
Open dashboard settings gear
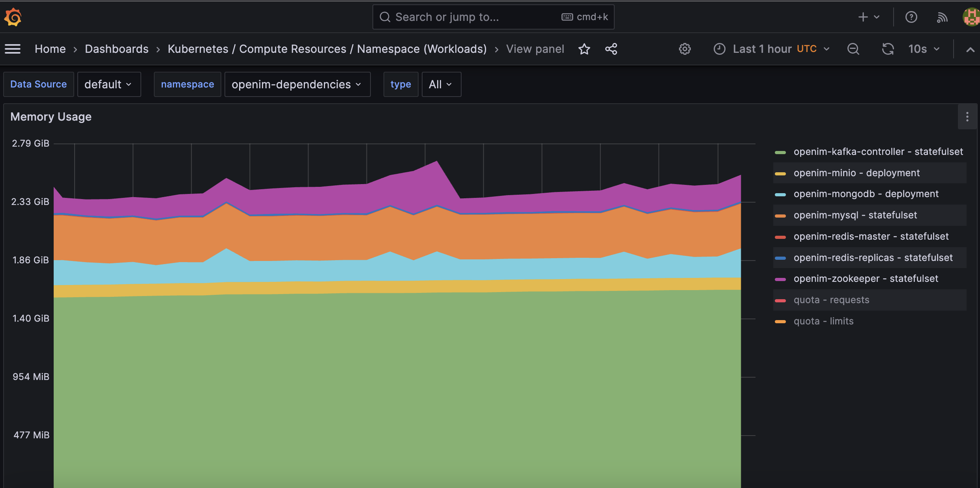click(x=685, y=49)
